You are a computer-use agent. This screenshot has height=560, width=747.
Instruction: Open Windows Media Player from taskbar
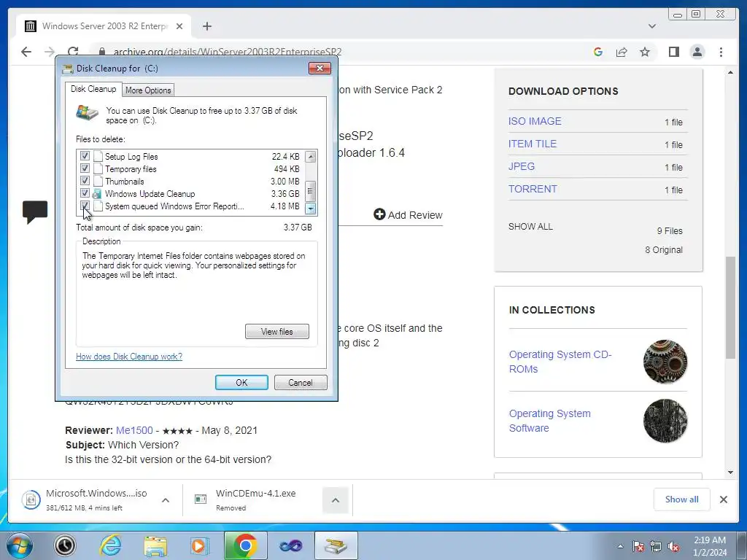(x=199, y=545)
